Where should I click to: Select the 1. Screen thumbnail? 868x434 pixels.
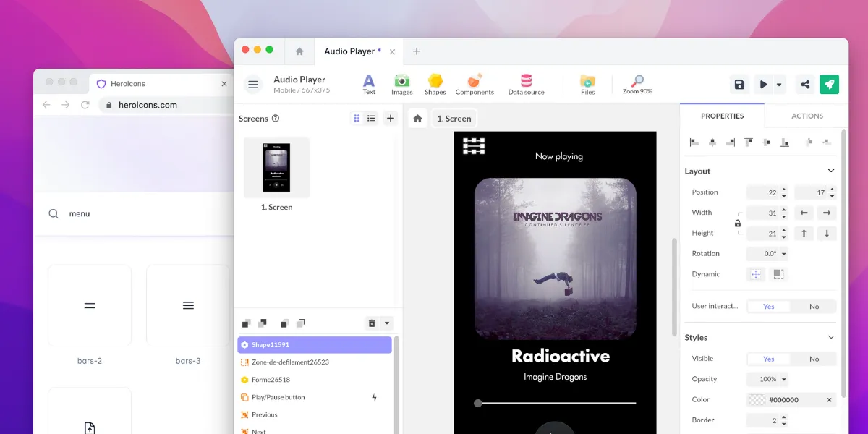(276, 167)
